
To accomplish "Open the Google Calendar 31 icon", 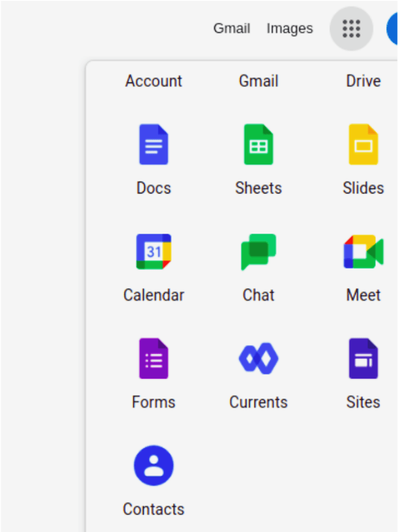I will click(x=154, y=251).
